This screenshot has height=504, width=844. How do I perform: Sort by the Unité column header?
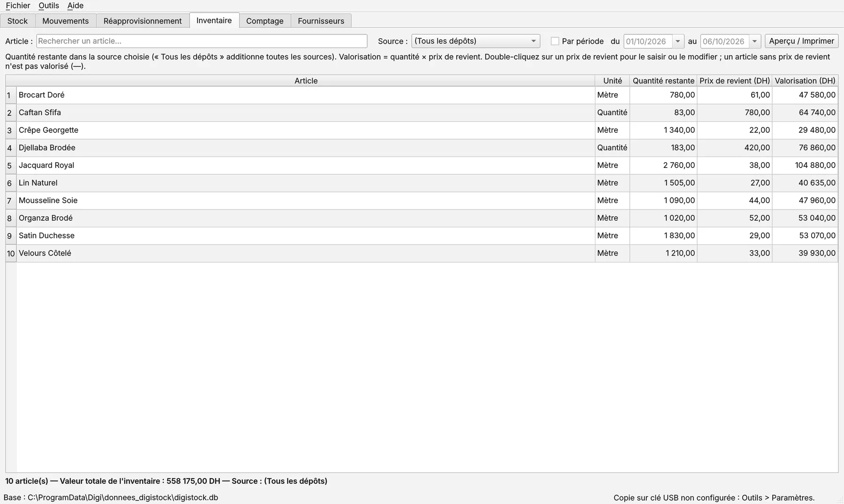[x=612, y=81]
